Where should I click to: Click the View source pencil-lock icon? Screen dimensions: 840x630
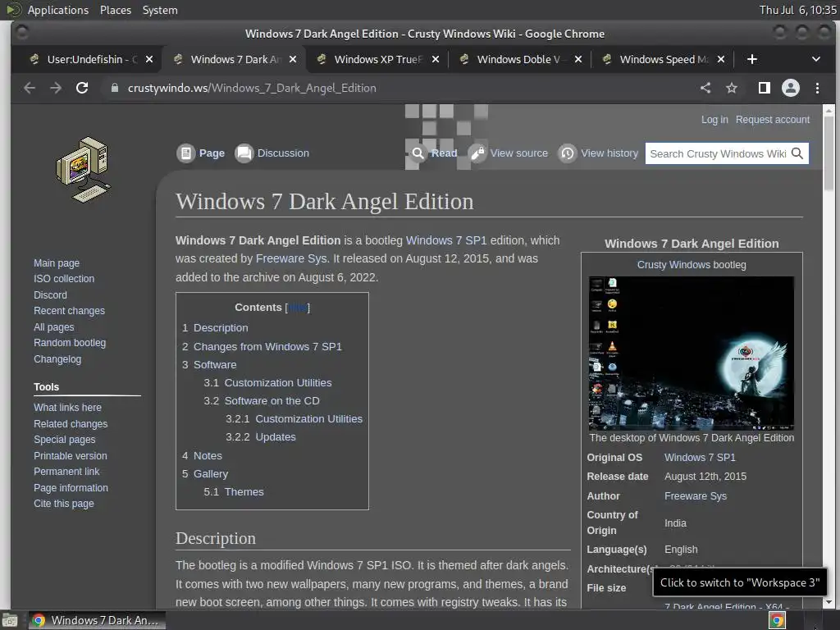[x=477, y=153]
